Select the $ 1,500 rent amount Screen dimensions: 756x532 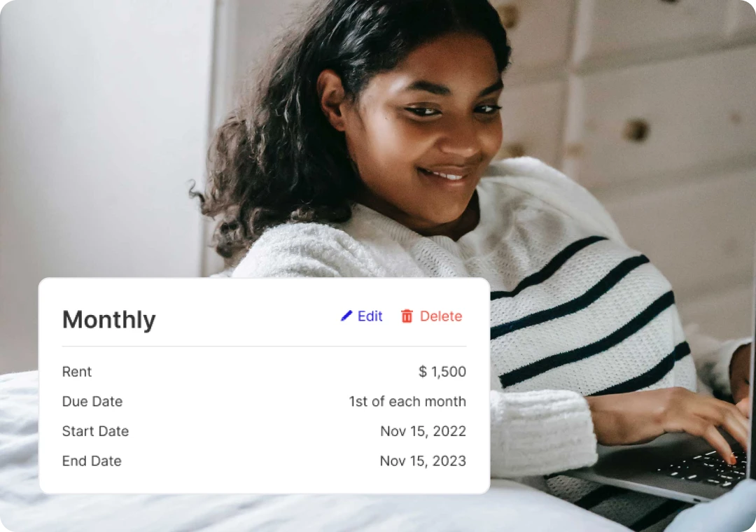(x=442, y=372)
